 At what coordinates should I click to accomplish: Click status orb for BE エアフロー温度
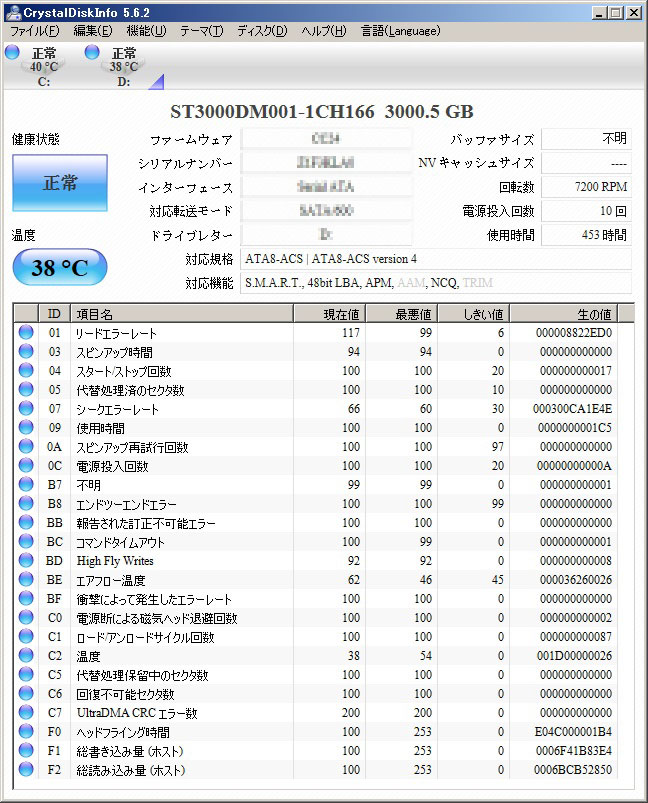tap(26, 579)
